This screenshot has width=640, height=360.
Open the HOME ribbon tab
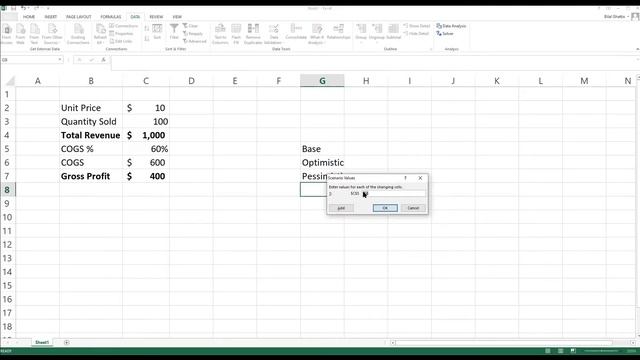click(29, 17)
